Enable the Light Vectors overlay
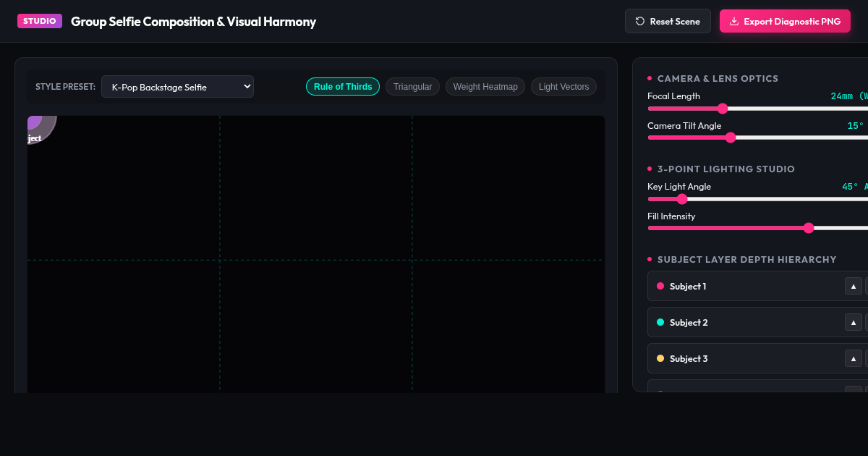868x456 pixels. click(563, 87)
